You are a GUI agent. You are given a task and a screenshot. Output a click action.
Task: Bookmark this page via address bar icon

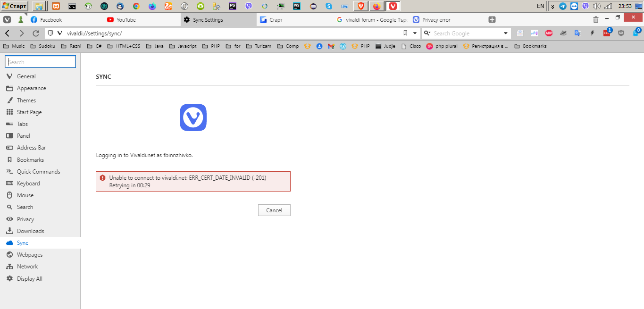[x=405, y=33]
